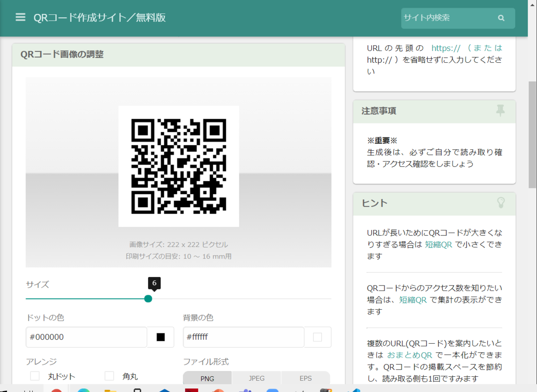Enable the 角丸 checkbox
This screenshot has height=392, width=537.
pyautogui.click(x=109, y=376)
